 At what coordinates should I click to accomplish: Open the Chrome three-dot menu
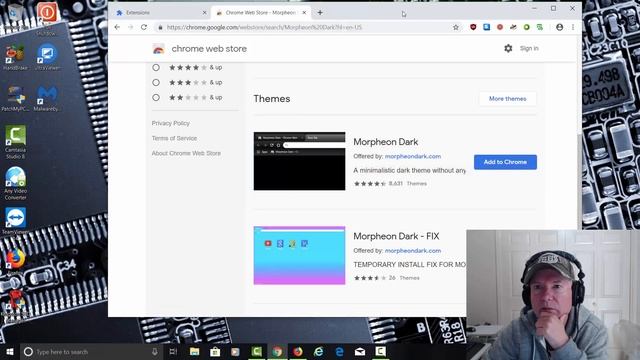573,27
